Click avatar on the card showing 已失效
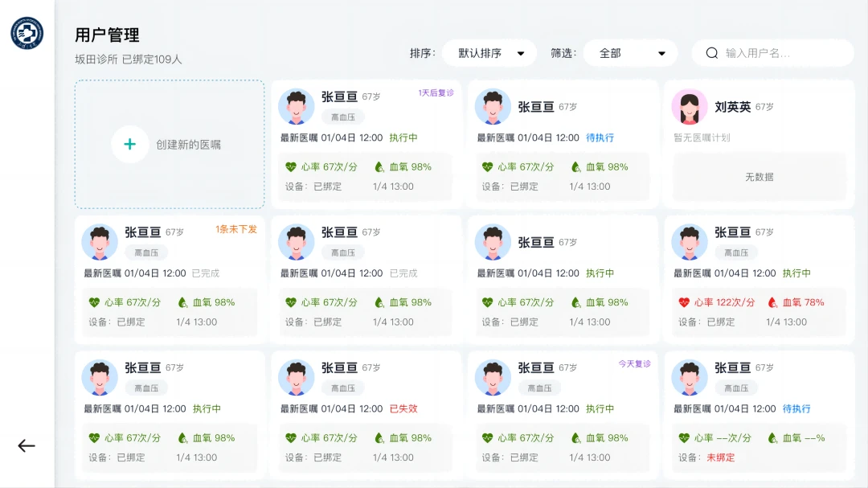868x488 pixels. (296, 378)
